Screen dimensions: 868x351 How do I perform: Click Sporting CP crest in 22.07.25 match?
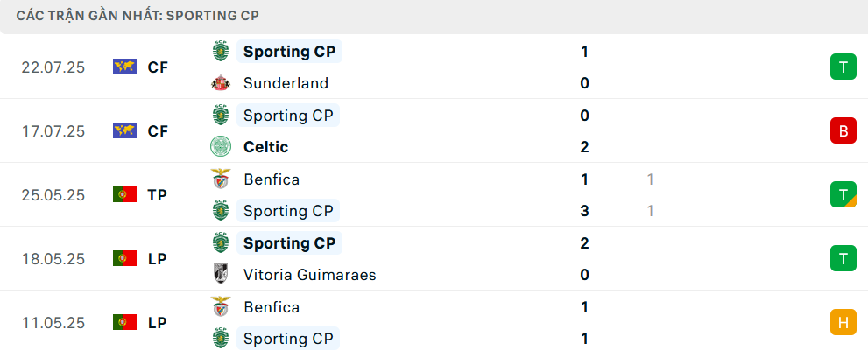tap(221, 52)
